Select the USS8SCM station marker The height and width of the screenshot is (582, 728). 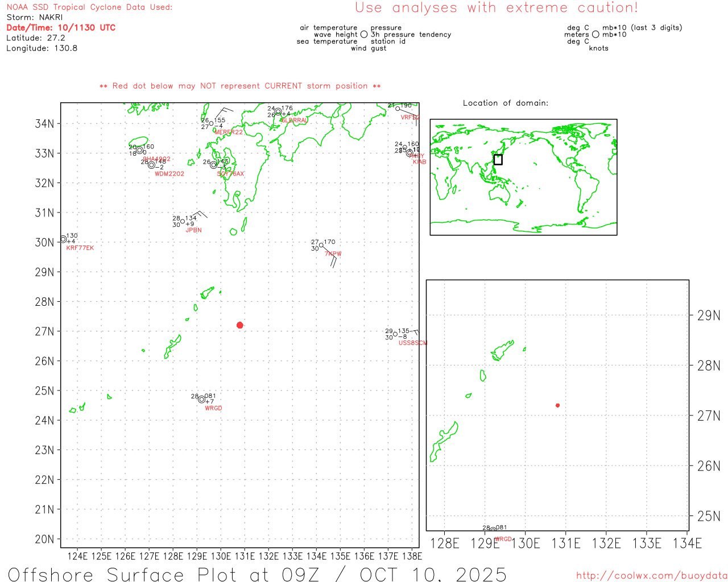(x=395, y=334)
